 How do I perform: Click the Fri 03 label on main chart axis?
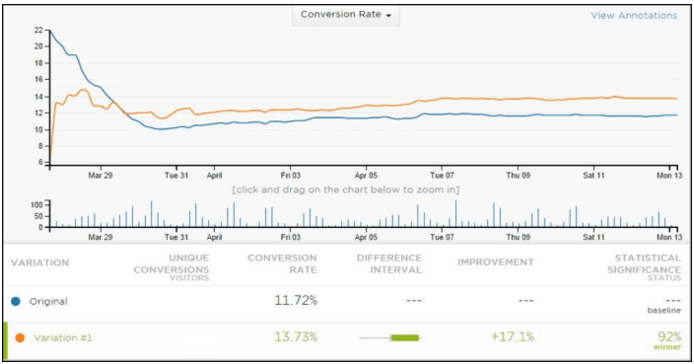290,175
